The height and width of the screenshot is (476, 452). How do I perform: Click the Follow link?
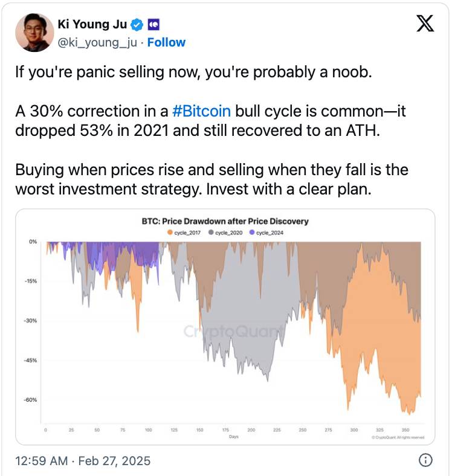[x=166, y=42]
